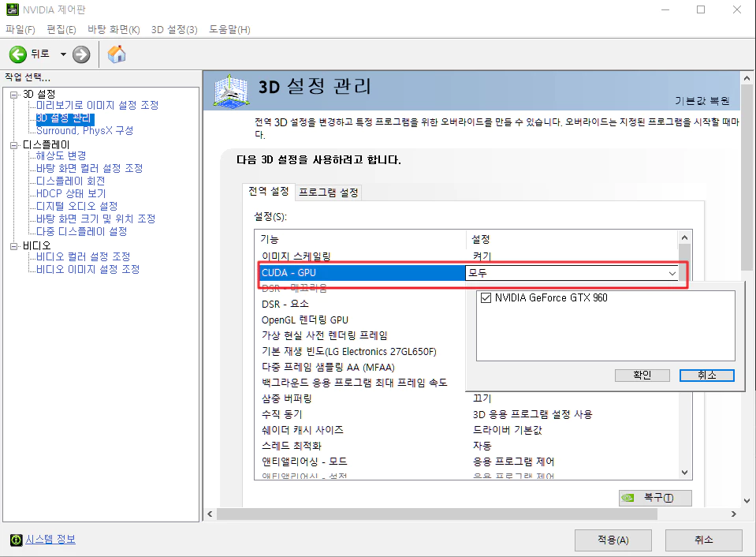This screenshot has width=756, height=557.
Task: Click the main panel vertical scroll down arrow
Action: (x=747, y=501)
